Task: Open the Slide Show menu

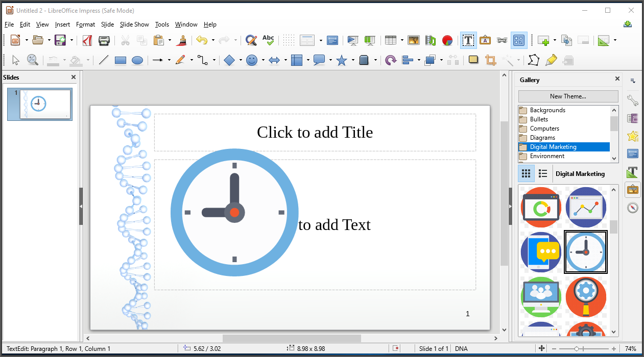Action: pos(134,24)
